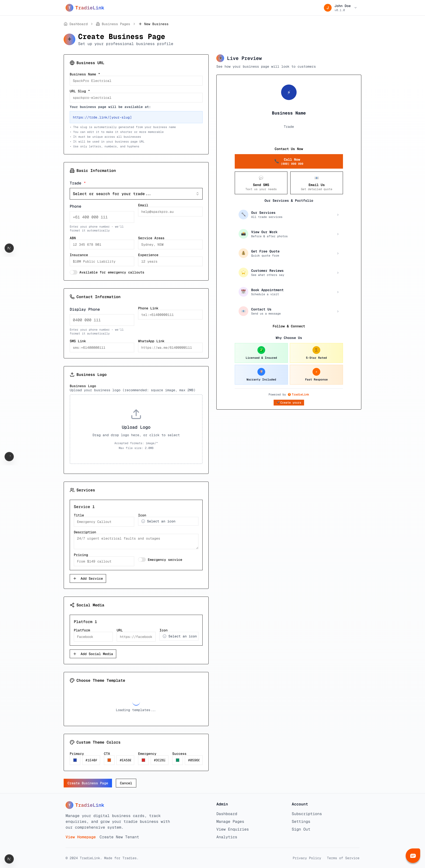Open John Doe user menu chevron
This screenshot has width=425, height=868.
click(x=355, y=8)
